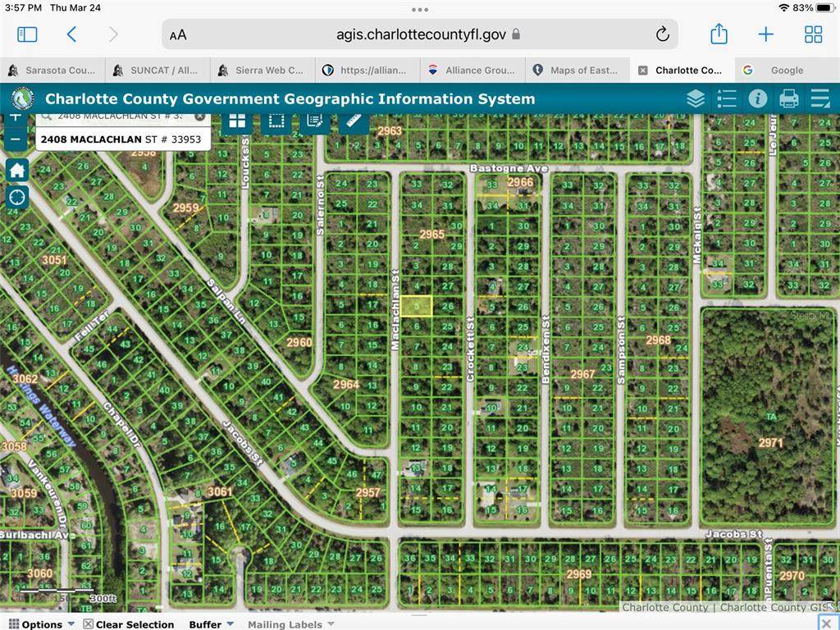Screen dimensions: 840x630
Task: Select the 2408 MACLACHLAN ST suggestion
Action: pyautogui.click(x=123, y=139)
